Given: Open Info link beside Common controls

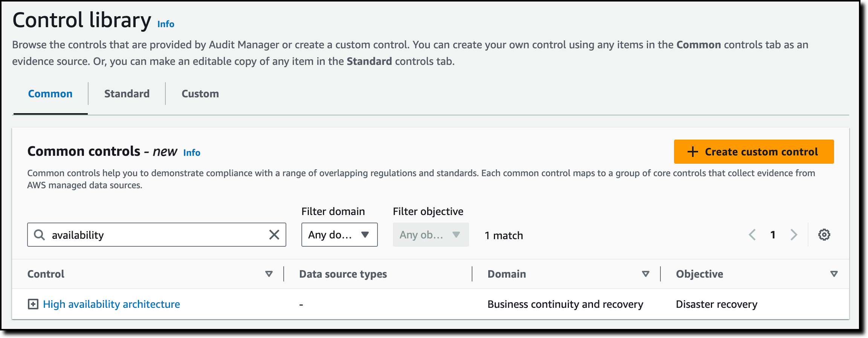Looking at the screenshot, I should [x=192, y=153].
